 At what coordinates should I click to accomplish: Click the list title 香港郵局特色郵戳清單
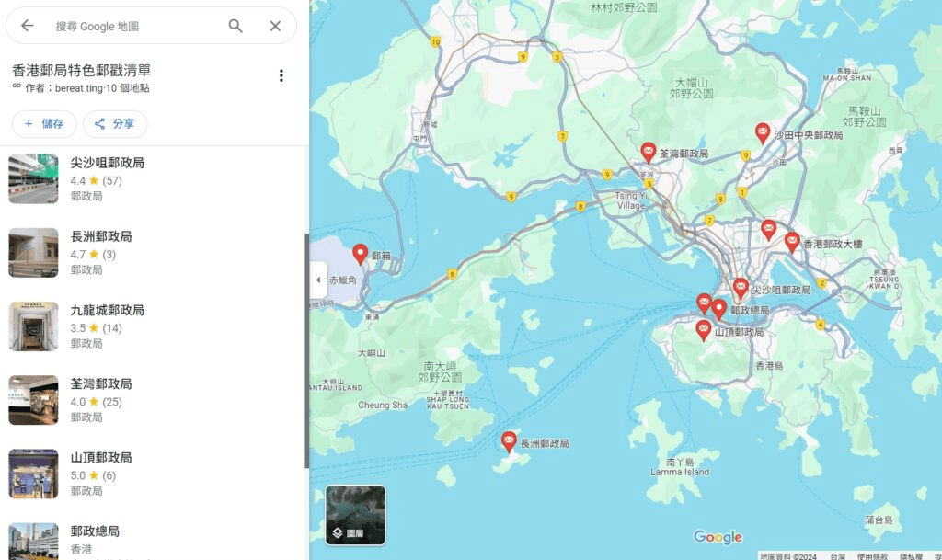click(x=81, y=70)
